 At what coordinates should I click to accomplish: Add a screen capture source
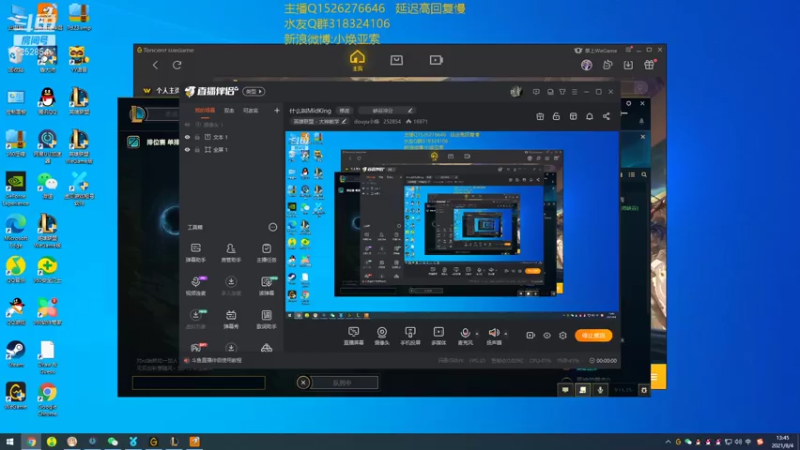point(353,336)
